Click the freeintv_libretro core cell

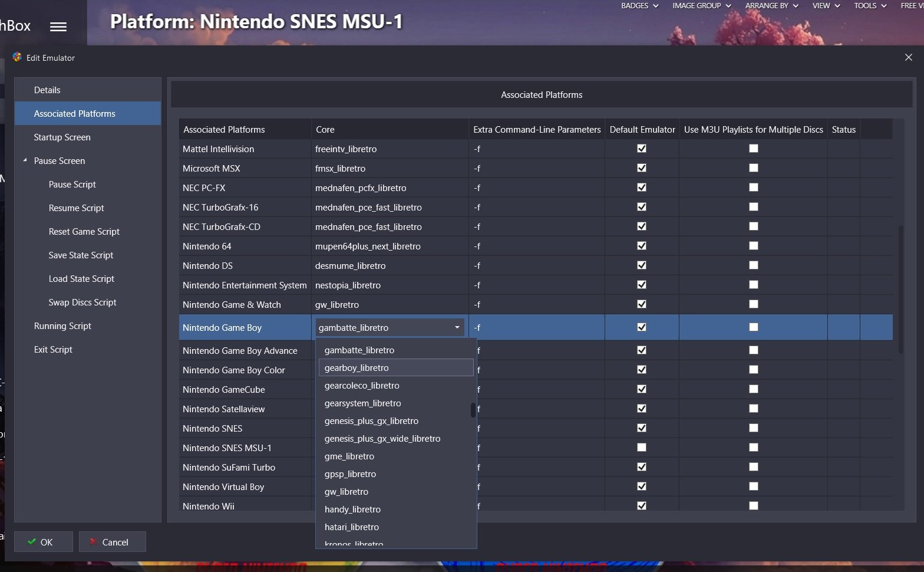(x=390, y=149)
